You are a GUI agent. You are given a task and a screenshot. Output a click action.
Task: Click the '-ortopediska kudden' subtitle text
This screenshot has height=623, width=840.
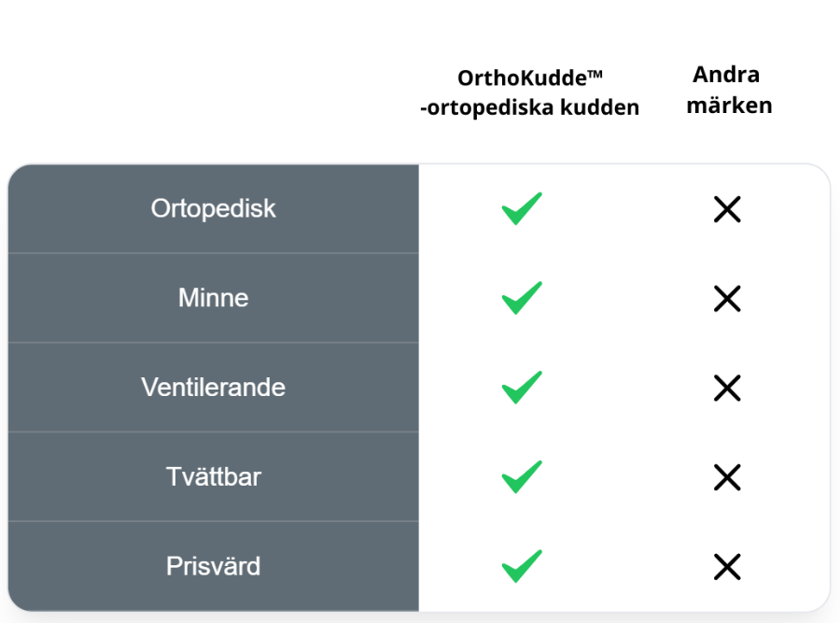[529, 107]
